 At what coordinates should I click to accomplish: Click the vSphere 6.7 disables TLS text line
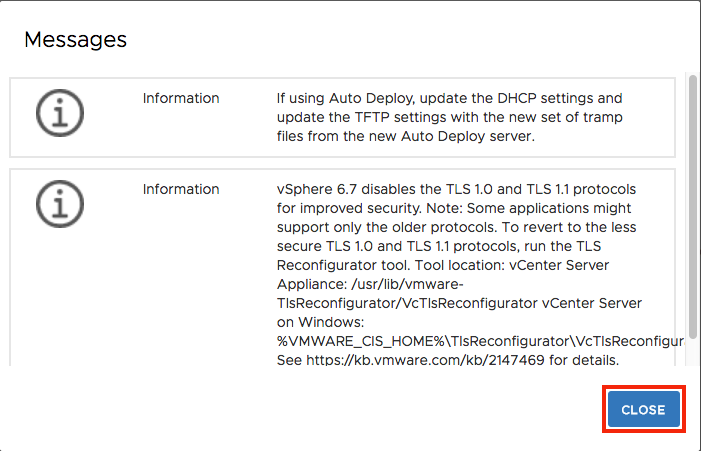point(456,190)
